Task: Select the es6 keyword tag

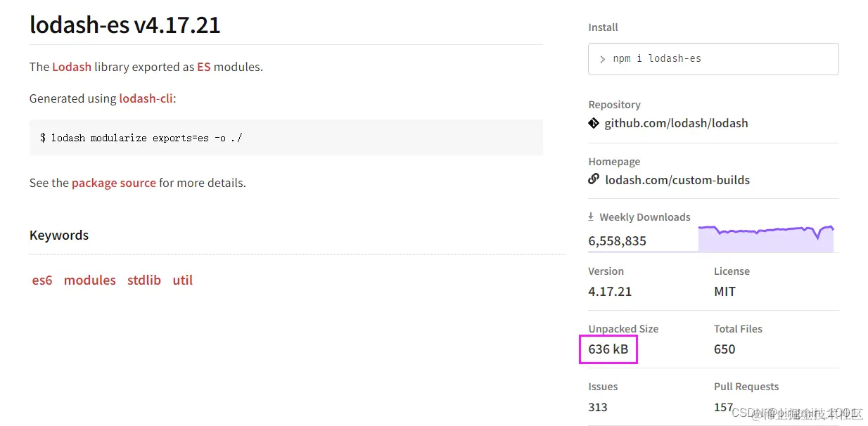Action: pos(42,280)
